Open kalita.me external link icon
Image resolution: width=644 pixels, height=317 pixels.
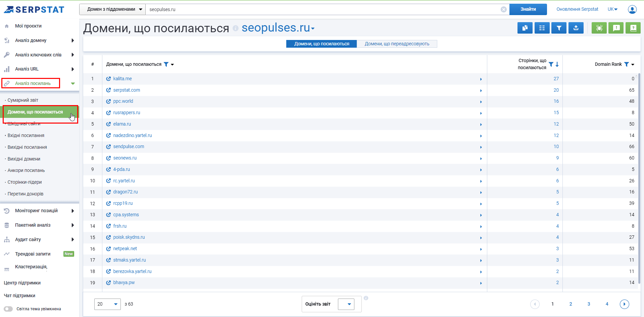tap(108, 79)
